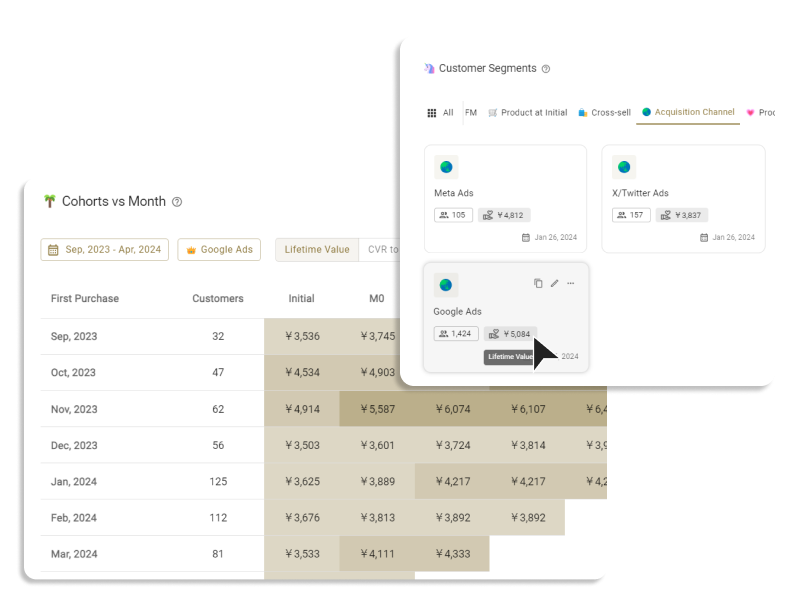Select the Dec, 2023 cohort row label
Screen dimensions: 800x600
[x=74, y=445]
